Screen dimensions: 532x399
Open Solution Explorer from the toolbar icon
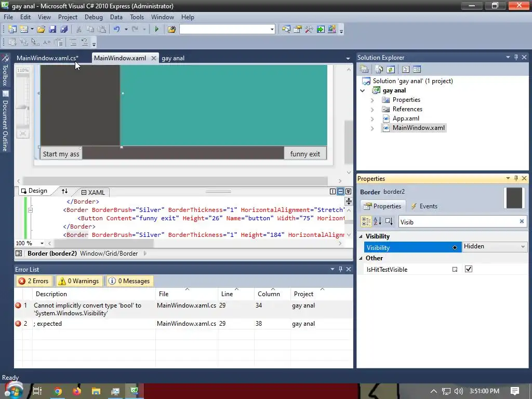pos(286,29)
